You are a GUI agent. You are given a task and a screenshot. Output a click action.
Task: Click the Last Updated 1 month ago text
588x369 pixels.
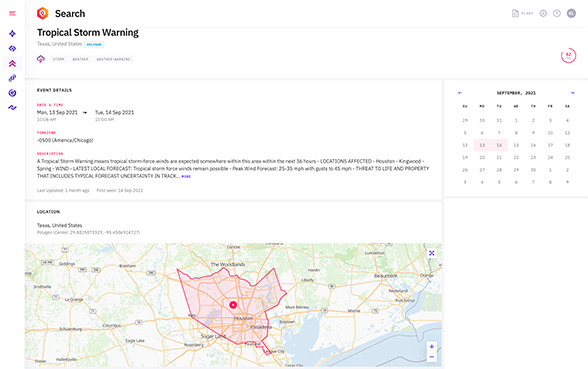63,190
